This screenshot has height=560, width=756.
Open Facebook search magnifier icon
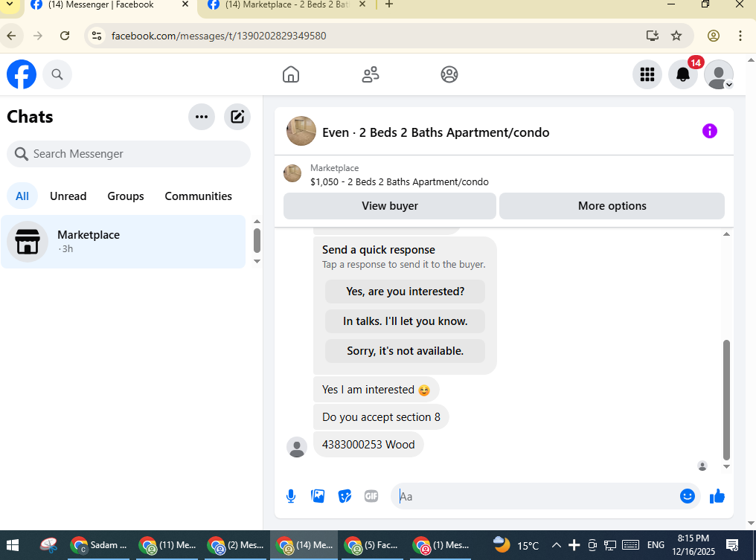[x=57, y=74]
